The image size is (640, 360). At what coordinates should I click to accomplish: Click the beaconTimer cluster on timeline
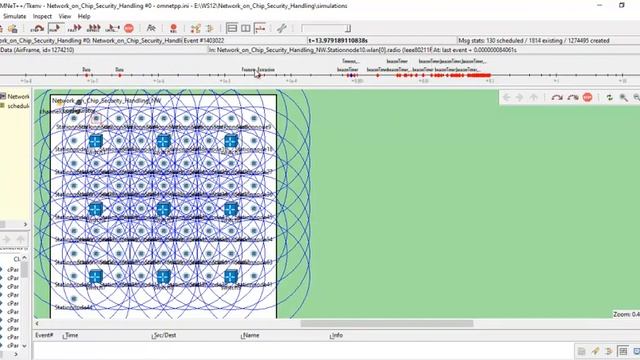478,75
